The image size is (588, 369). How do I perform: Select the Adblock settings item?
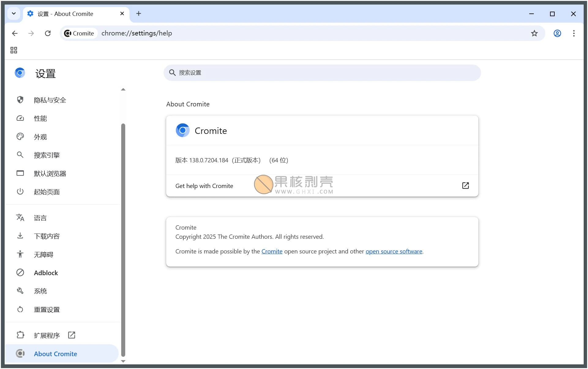click(x=46, y=273)
